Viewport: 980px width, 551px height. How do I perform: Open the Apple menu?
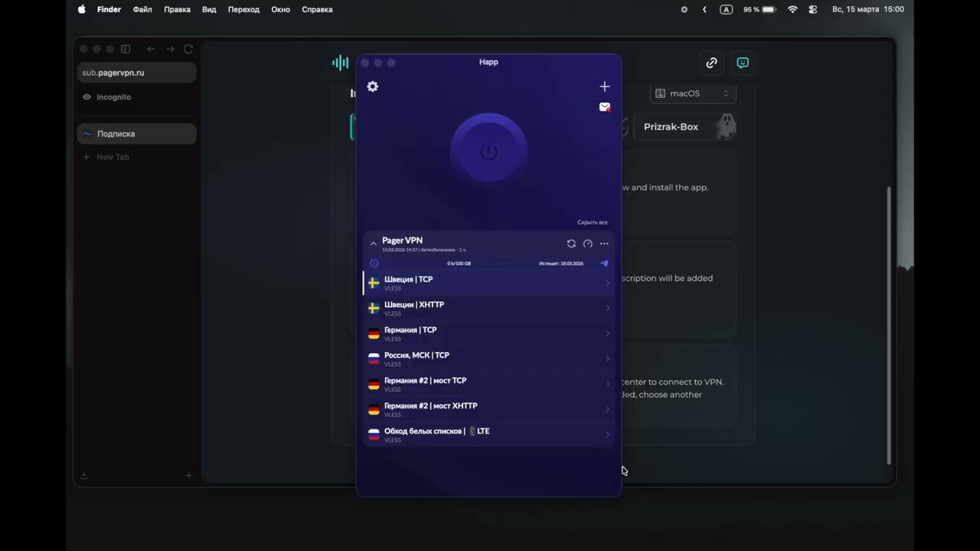[x=82, y=9]
